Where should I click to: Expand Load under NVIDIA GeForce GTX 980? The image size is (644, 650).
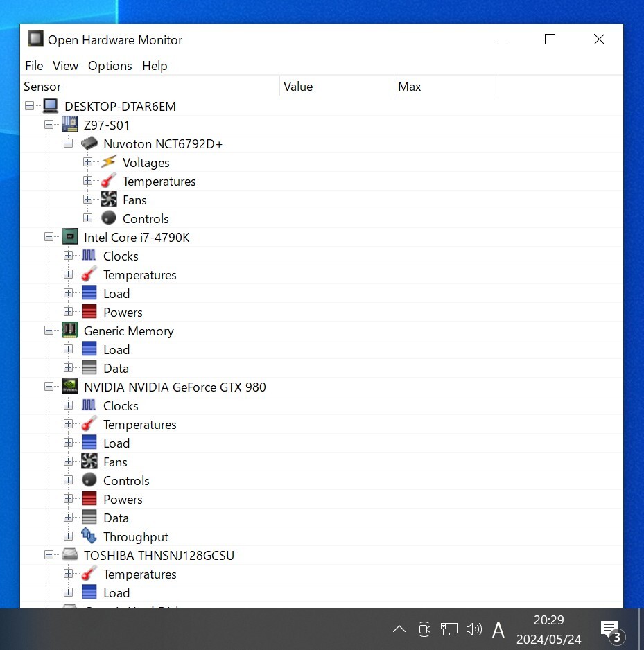[x=69, y=442]
